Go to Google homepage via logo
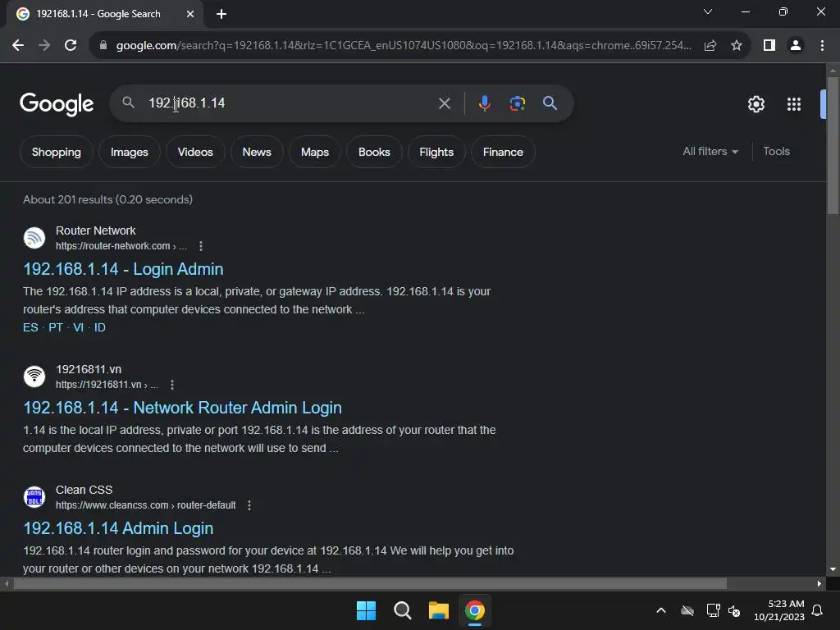This screenshot has height=630, width=840. (57, 104)
